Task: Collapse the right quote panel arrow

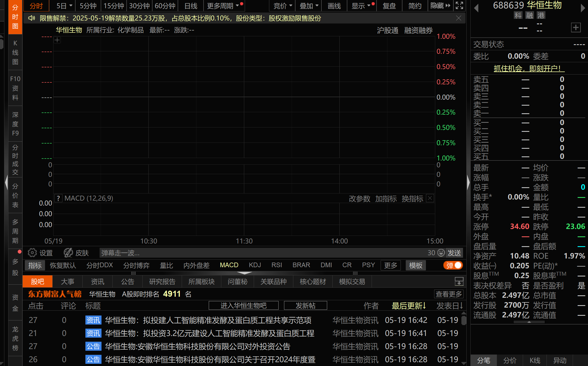Action: point(468,182)
